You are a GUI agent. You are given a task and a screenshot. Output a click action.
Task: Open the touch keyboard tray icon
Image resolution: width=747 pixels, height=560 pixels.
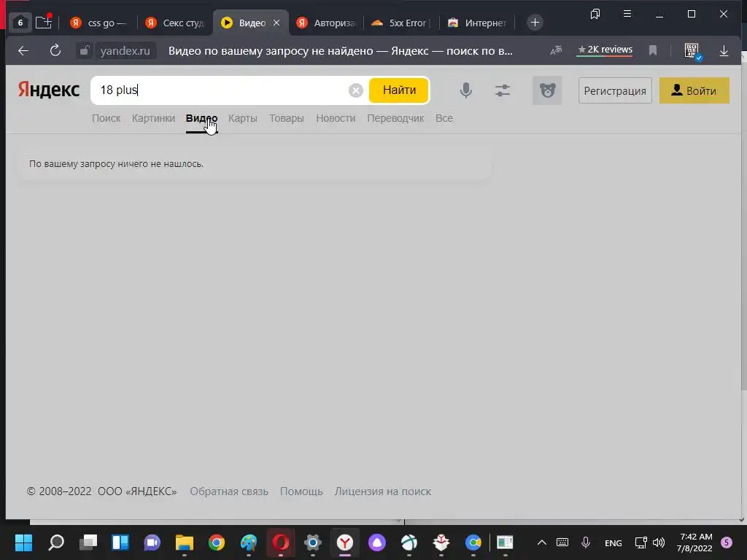pos(562,542)
